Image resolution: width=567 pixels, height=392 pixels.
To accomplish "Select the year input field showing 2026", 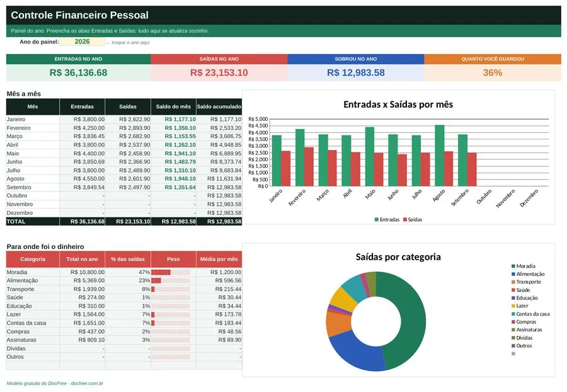I will point(82,42).
